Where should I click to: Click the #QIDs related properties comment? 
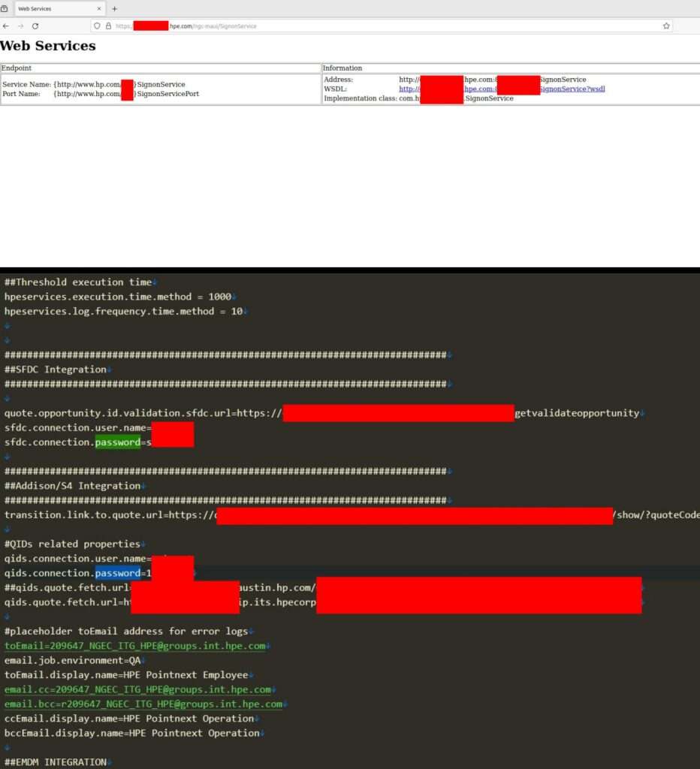(72, 544)
